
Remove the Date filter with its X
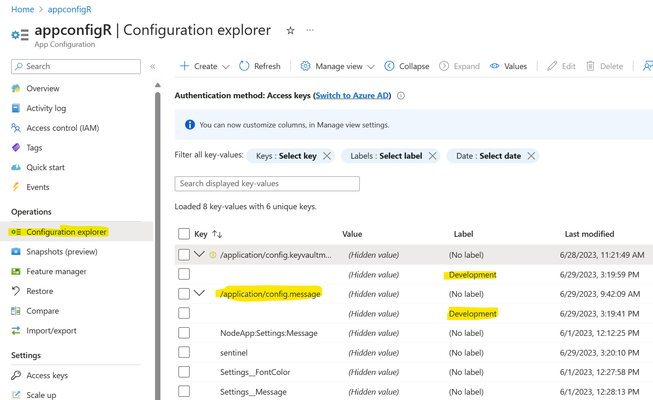tap(531, 156)
